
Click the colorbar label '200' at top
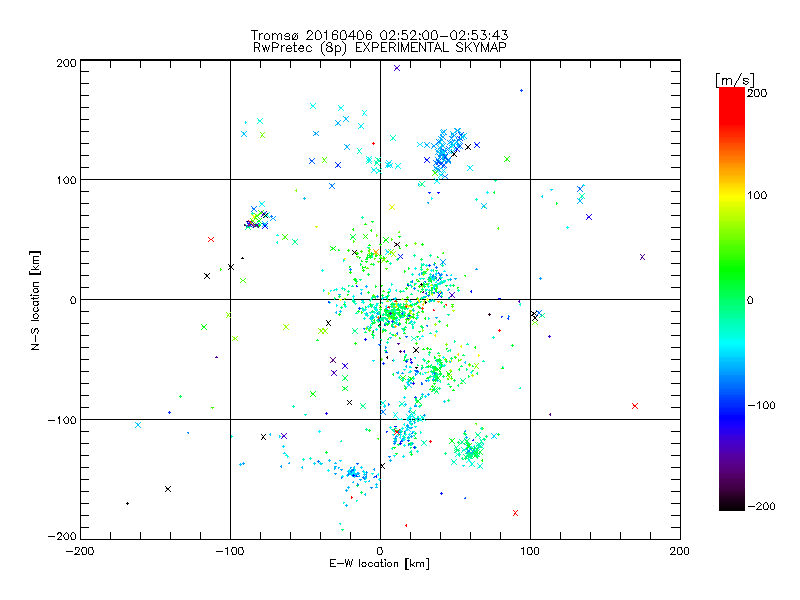pyautogui.click(x=757, y=93)
